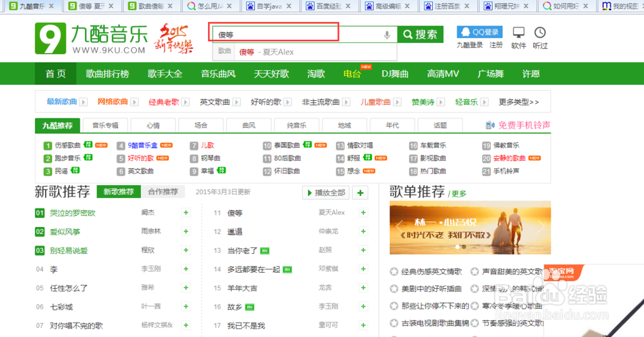Expand the arrow beside 经典老歌
This screenshot has width=644, height=337.
(185, 102)
